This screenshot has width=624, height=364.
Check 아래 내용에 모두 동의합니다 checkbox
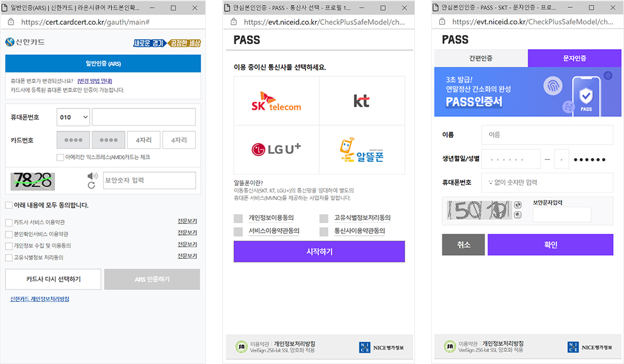coord(8,205)
